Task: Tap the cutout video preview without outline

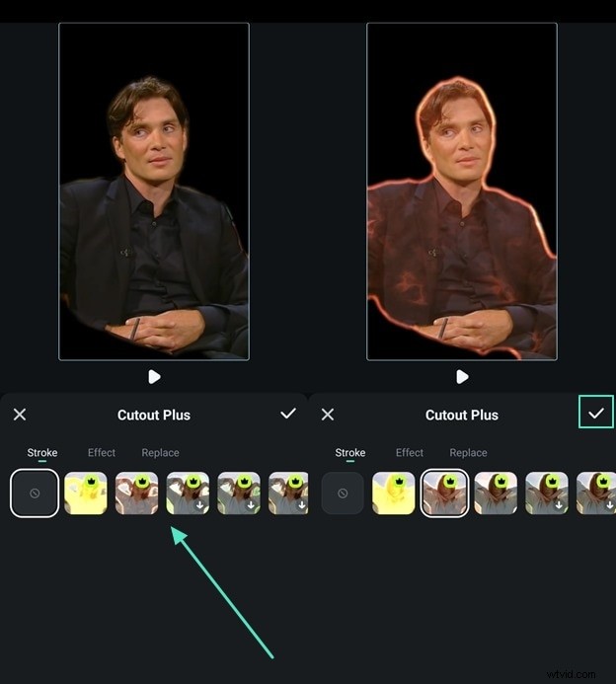Action: [154, 191]
